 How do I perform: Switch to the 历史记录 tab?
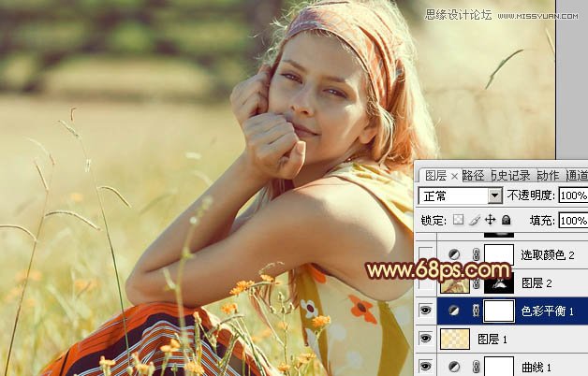pos(510,176)
